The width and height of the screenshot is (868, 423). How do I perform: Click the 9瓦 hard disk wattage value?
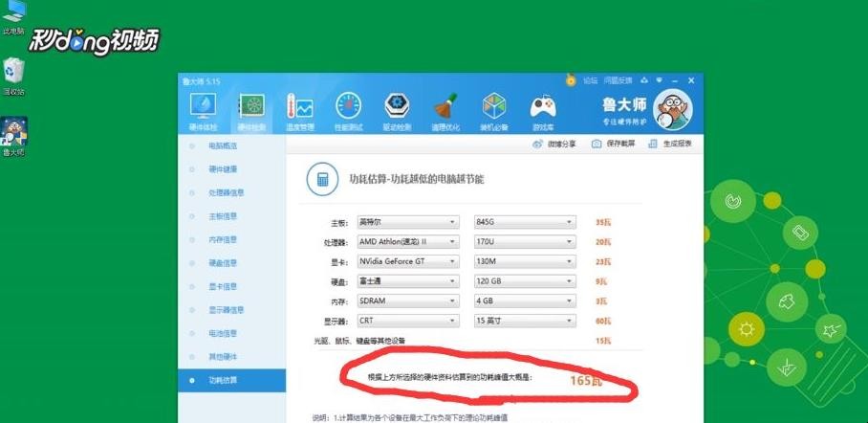pyautogui.click(x=601, y=281)
